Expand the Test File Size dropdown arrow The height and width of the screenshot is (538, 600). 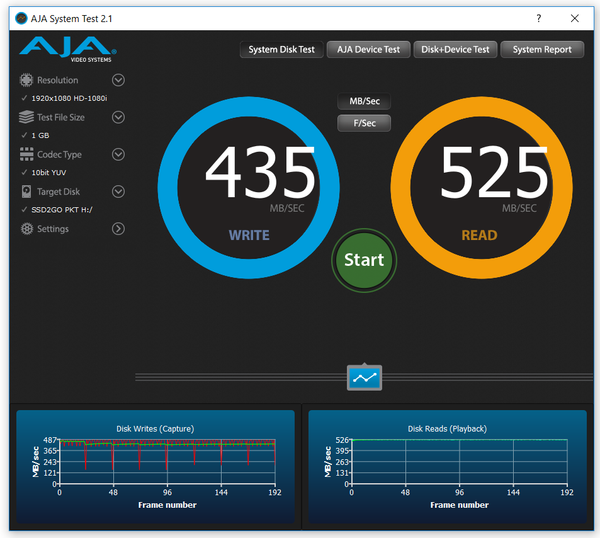click(x=118, y=117)
